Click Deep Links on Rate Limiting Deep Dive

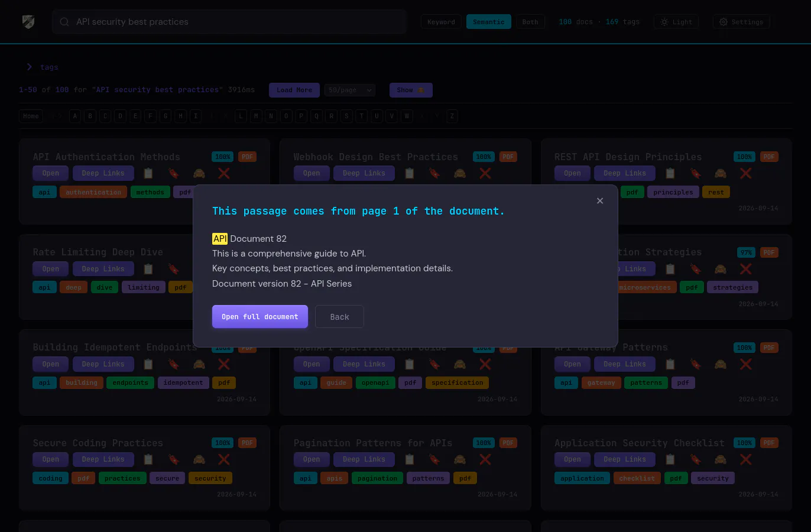[103, 269]
